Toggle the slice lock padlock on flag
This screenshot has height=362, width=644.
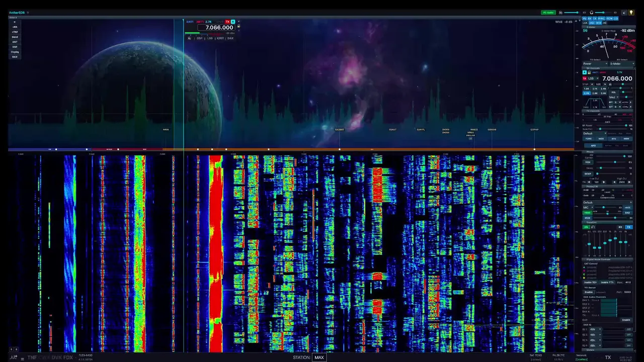(238, 26)
